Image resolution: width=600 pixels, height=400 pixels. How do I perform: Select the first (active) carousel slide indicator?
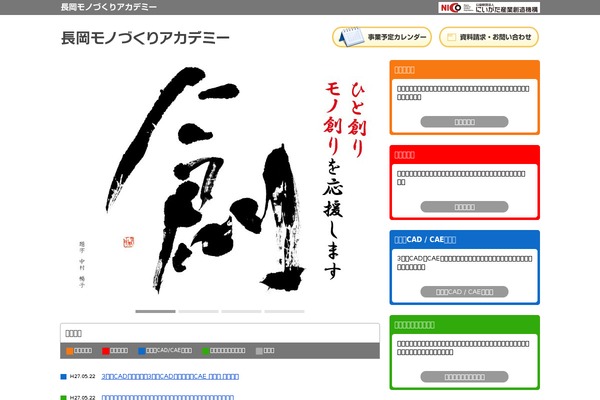click(x=155, y=311)
